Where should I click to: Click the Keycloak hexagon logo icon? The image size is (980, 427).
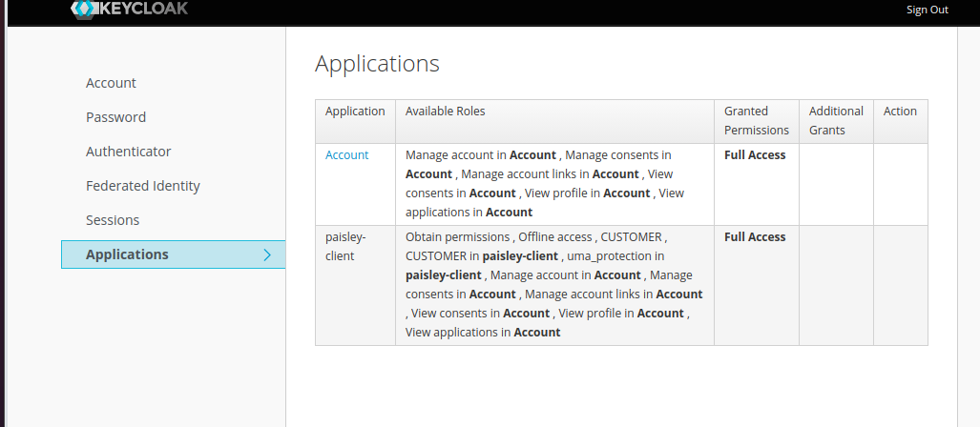click(x=83, y=9)
